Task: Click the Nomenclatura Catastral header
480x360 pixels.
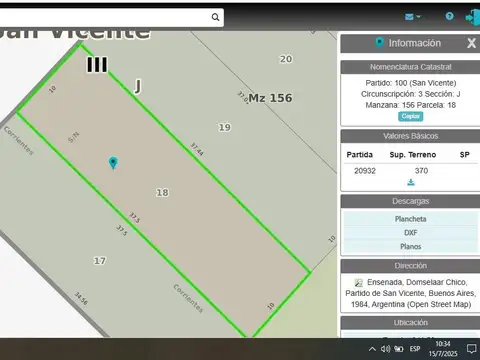Action: pos(410,67)
